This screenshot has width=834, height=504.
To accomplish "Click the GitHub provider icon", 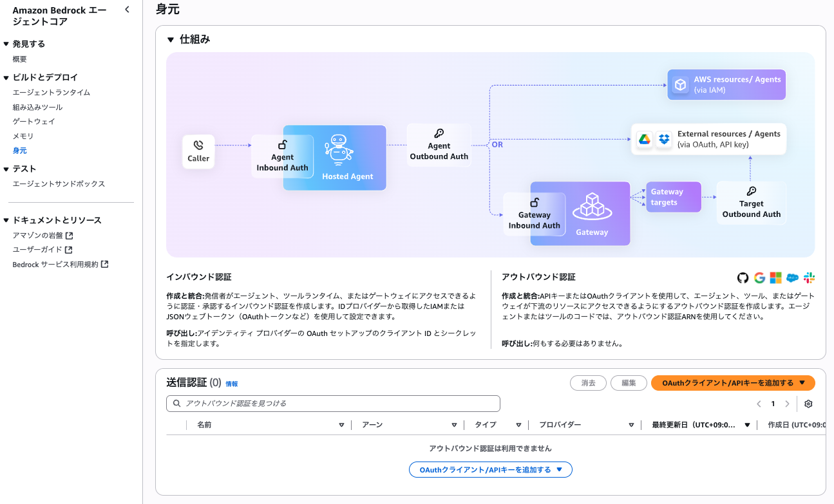I will pos(743,277).
